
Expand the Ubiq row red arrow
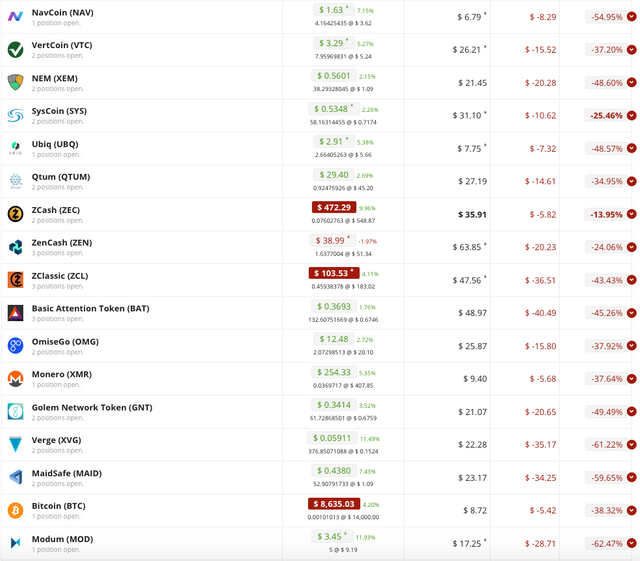(632, 148)
